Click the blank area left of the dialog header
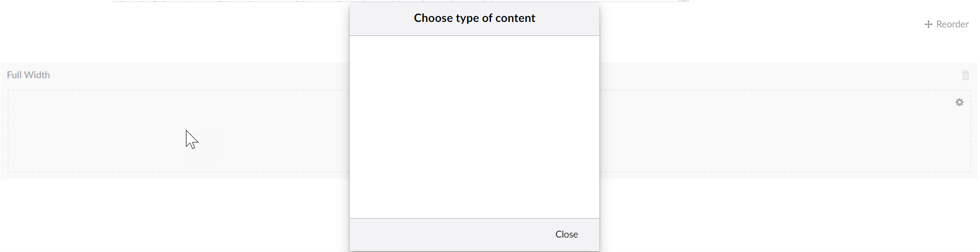 click(x=174, y=30)
